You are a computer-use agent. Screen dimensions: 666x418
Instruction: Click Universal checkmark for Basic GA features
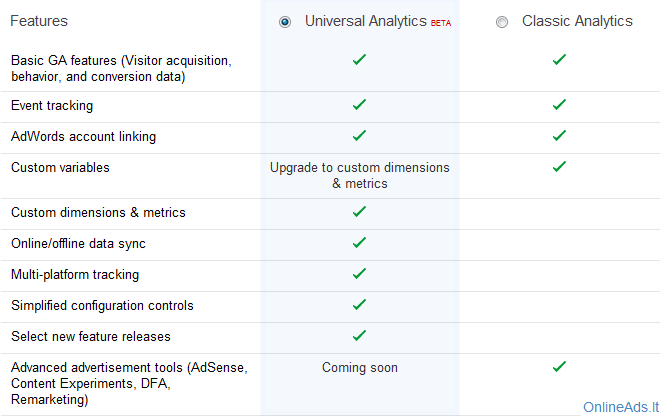tap(359, 59)
